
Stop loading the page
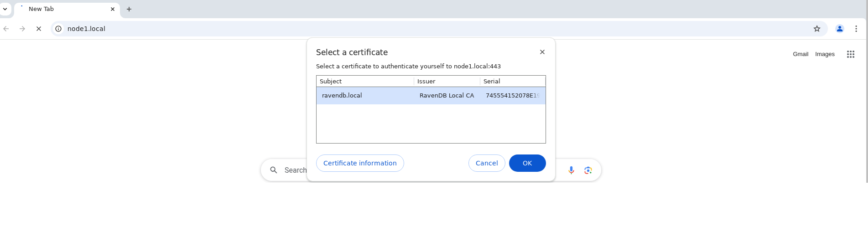[39, 29]
